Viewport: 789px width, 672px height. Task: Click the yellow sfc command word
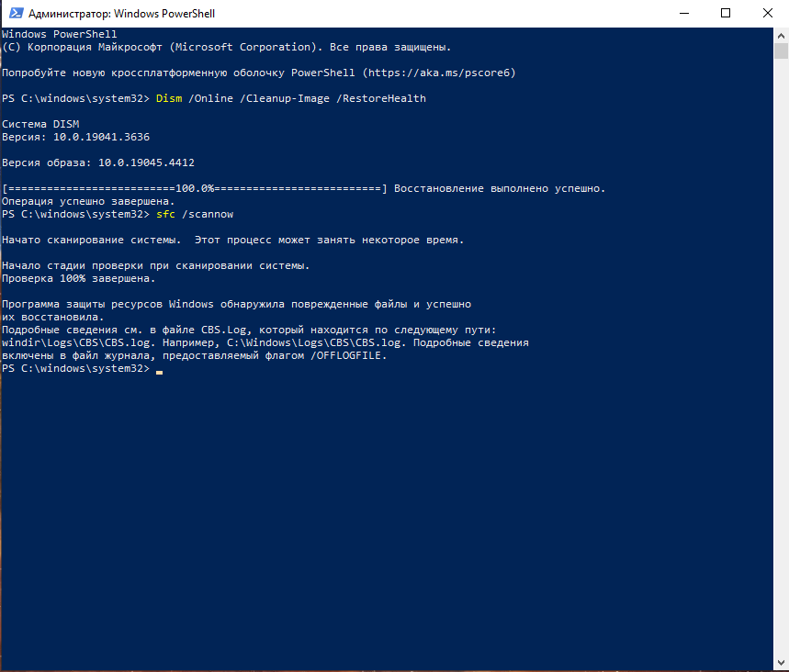coord(165,214)
